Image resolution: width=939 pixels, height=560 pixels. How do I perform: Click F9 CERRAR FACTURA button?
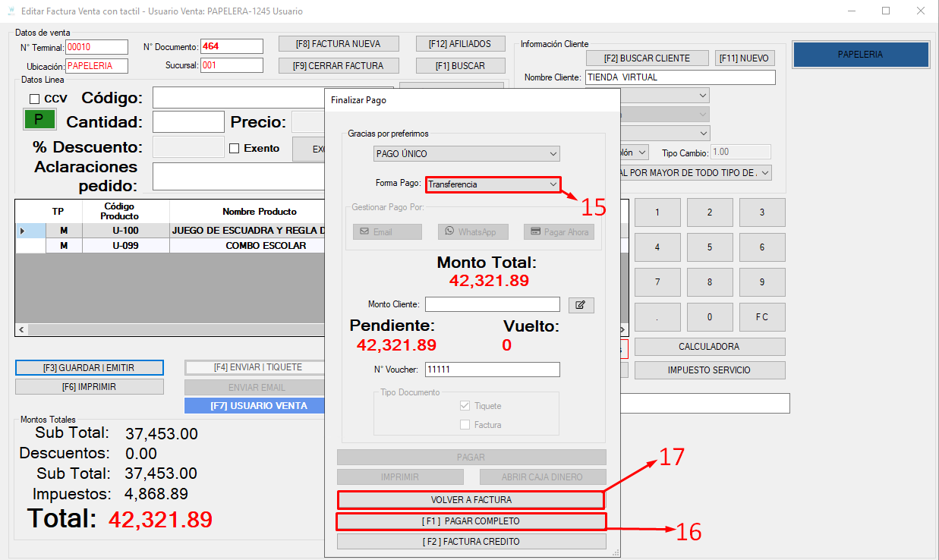pyautogui.click(x=338, y=66)
